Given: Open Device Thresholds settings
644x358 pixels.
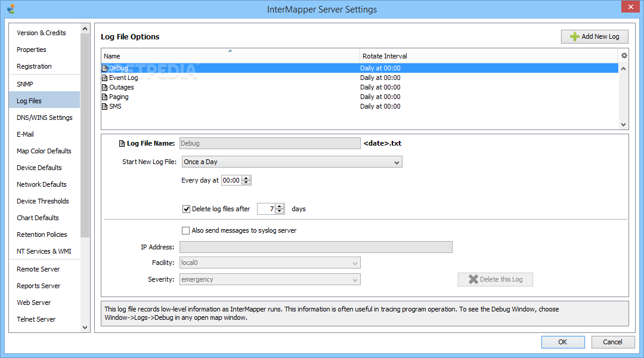Looking at the screenshot, I should coord(43,202).
